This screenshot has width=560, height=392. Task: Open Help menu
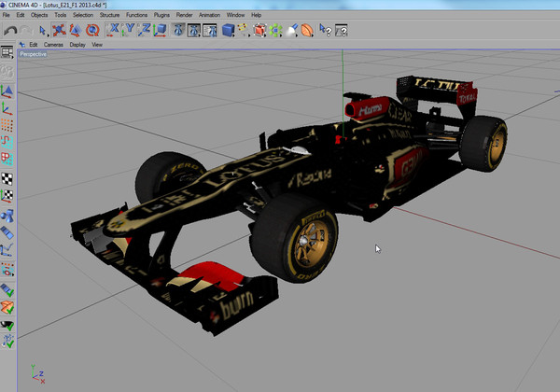tap(256, 15)
